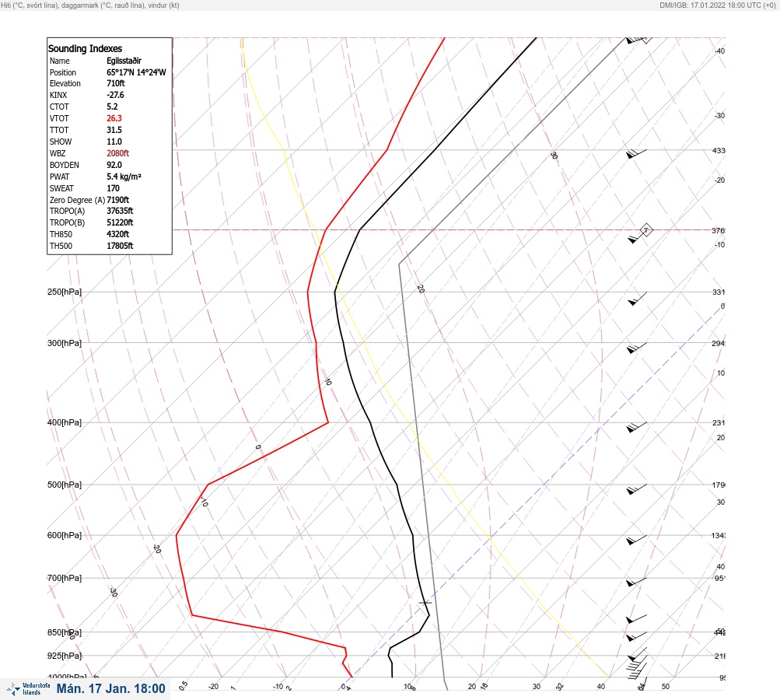Click the Veðurstofa Íslands logo
Viewport: 780px width, 700px height.
point(29,689)
